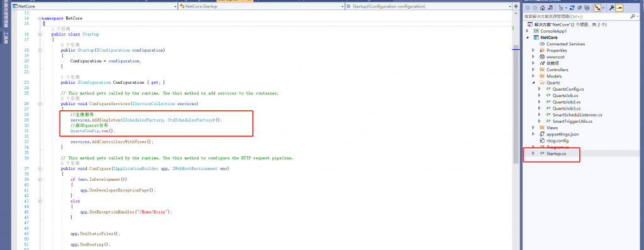The height and width of the screenshot is (250, 644).
Task: Toggle the highlighted nested tree view icon
Action: 597,8
